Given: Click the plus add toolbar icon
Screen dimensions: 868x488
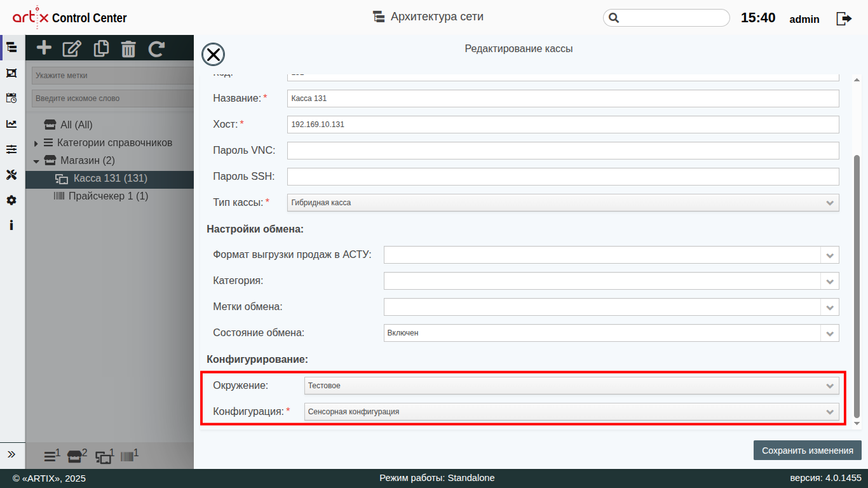Looking at the screenshot, I should 44,48.
